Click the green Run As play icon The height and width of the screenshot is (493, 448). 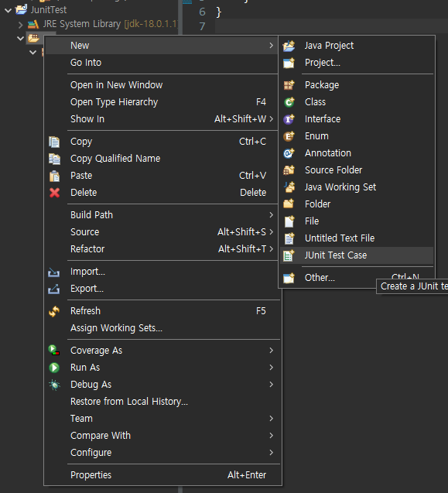54,368
